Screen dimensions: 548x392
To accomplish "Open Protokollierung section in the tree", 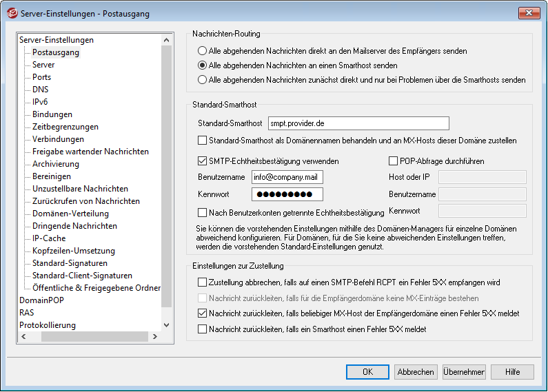I will [x=48, y=325].
